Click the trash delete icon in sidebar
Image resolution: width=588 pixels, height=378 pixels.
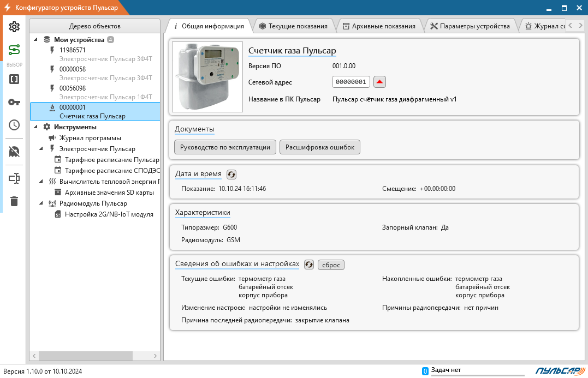14,201
